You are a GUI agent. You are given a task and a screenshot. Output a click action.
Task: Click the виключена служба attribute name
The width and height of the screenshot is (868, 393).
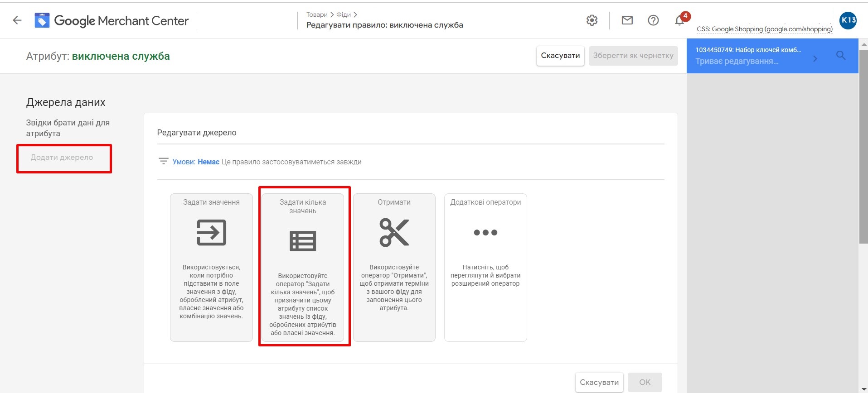pyautogui.click(x=121, y=56)
